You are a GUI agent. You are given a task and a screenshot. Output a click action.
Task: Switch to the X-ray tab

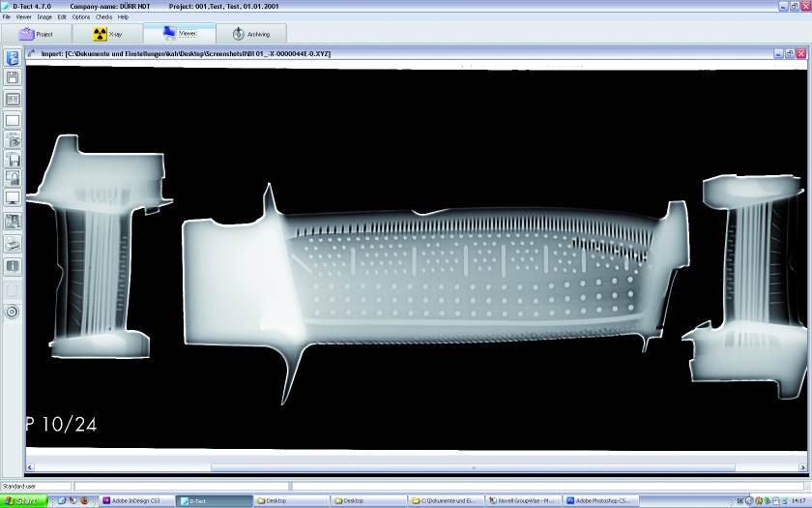pyautogui.click(x=106, y=34)
